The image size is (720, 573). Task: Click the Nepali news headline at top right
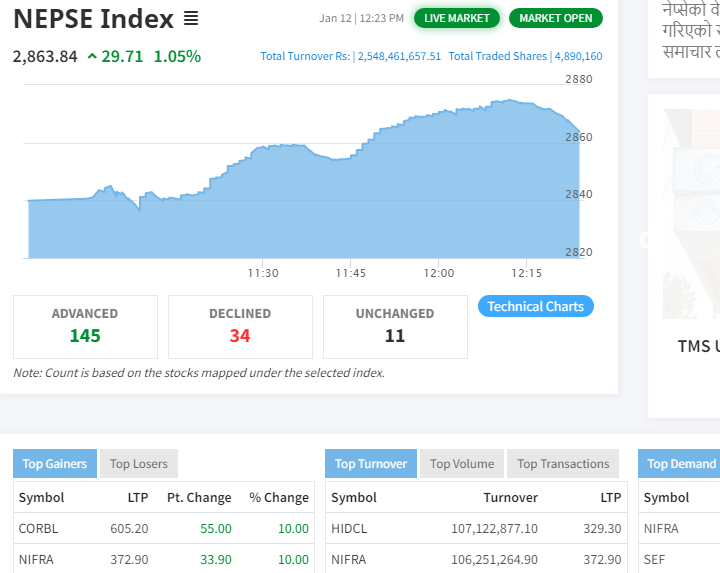(691, 30)
